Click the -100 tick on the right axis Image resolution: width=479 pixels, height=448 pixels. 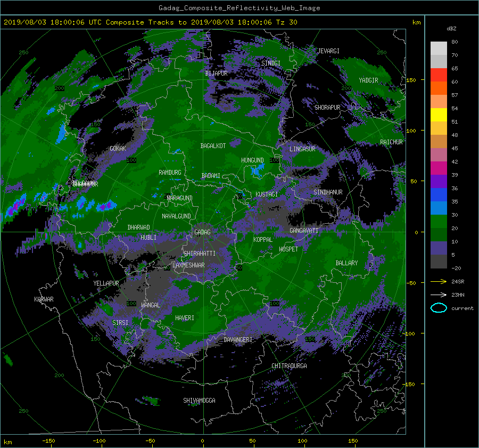410,333
